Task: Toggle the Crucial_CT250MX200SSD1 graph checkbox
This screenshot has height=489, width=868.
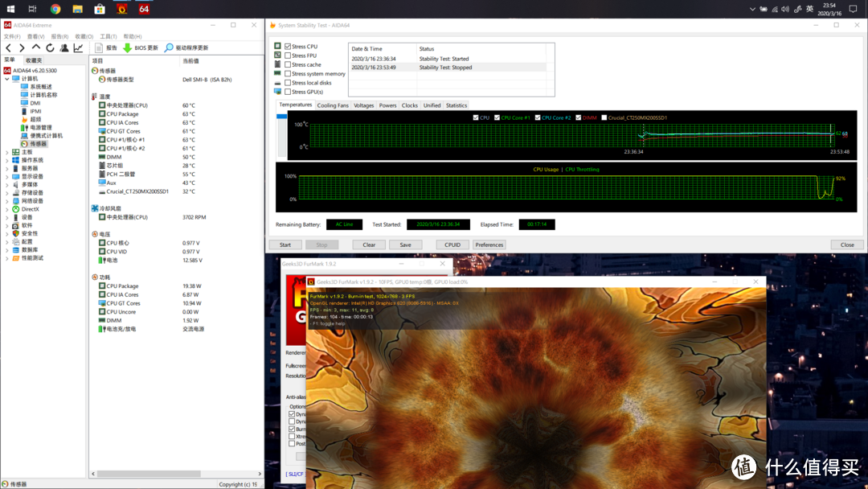Action: [604, 117]
